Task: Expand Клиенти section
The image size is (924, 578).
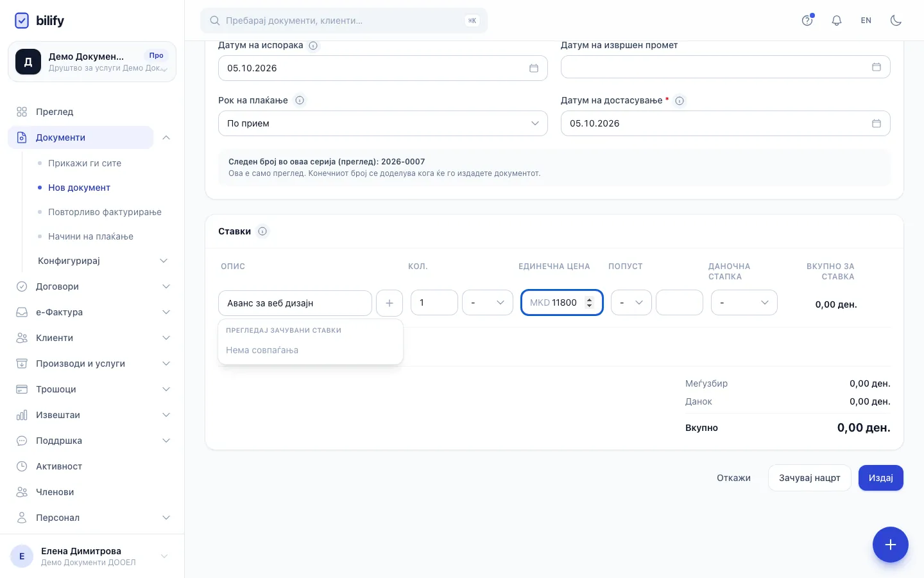Action: pyautogui.click(x=92, y=338)
